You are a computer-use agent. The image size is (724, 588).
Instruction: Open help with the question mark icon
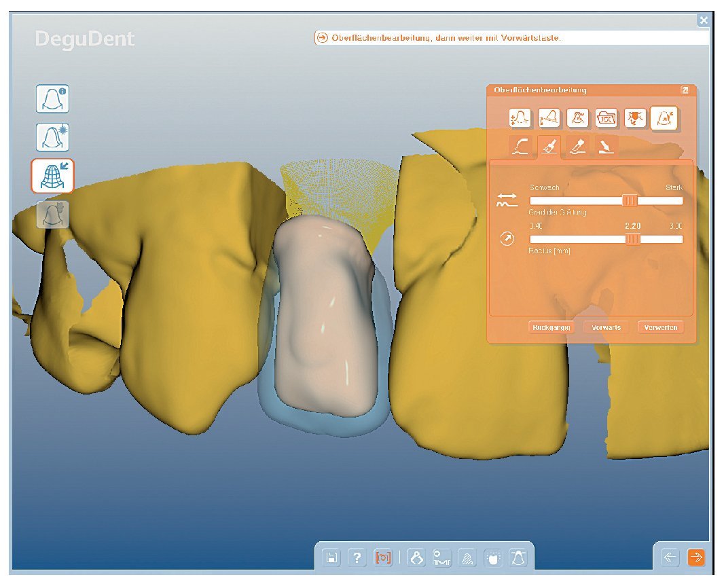[357, 558]
